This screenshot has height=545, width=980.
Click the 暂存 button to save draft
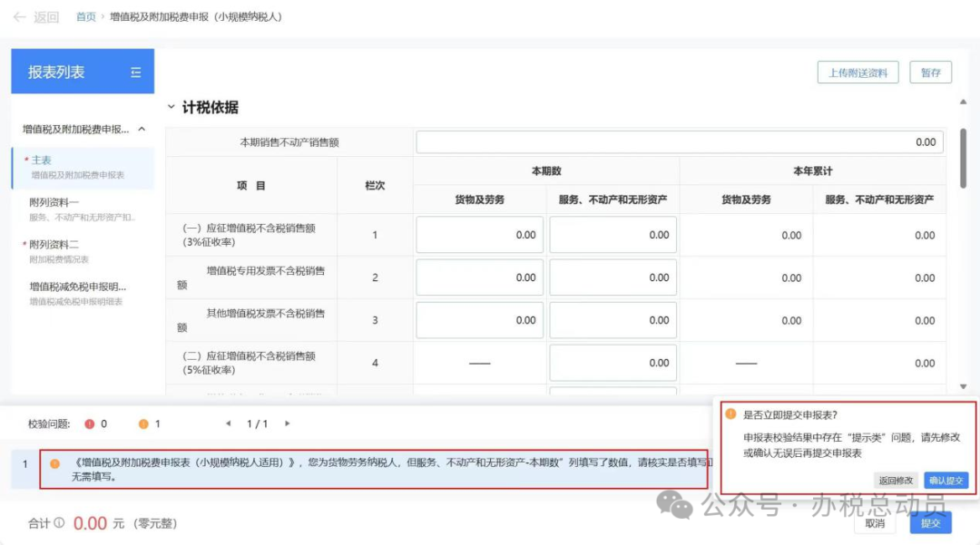[x=932, y=73]
